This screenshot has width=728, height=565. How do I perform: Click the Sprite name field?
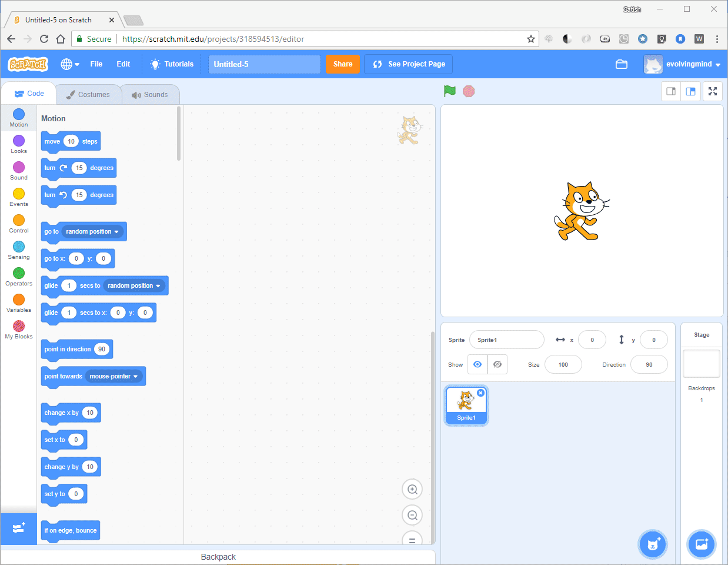(507, 340)
